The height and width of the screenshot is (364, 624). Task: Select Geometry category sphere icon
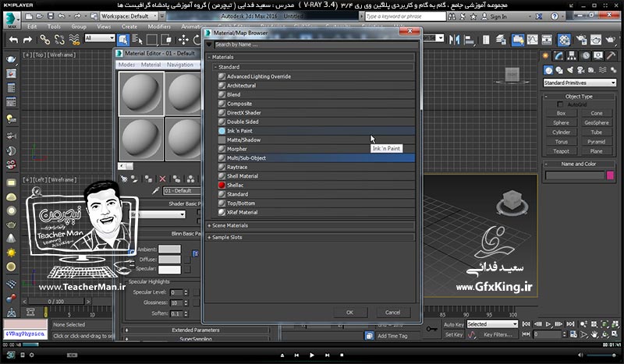click(548, 70)
